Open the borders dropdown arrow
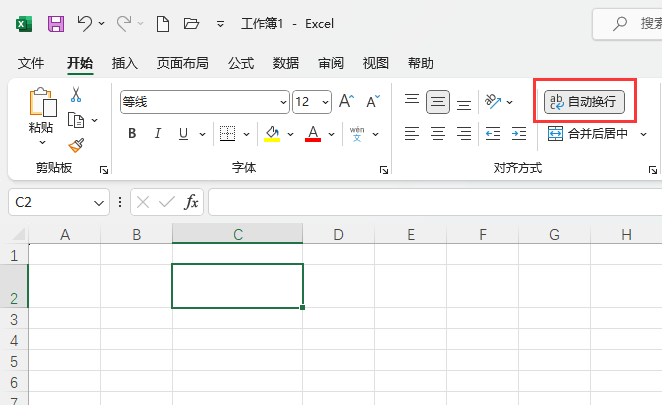662x405 pixels. 247,134
